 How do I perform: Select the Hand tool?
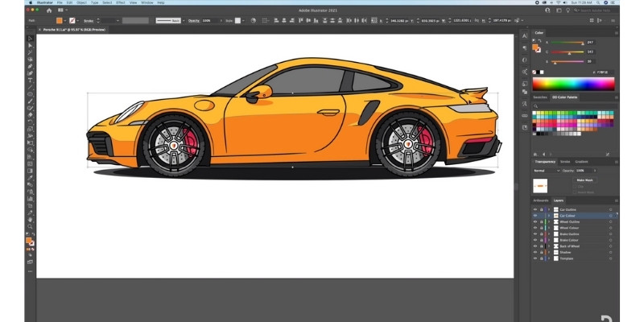[30, 220]
